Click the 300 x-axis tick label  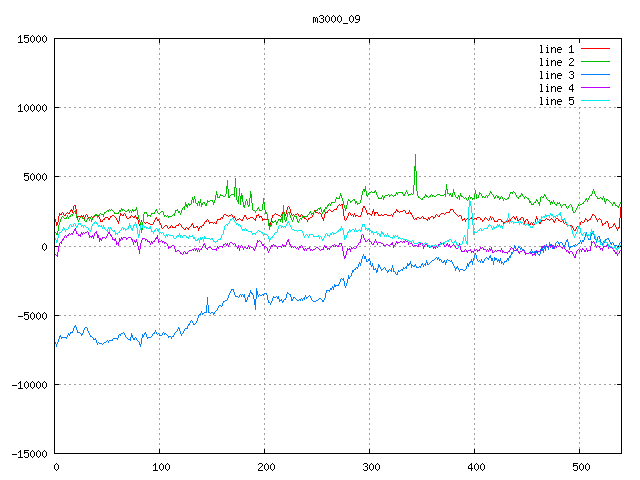369,467
